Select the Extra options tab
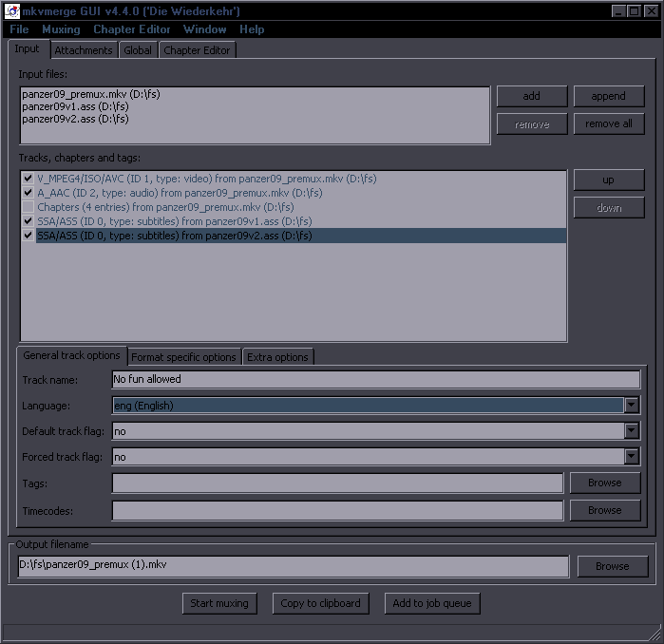The height and width of the screenshot is (644, 664). [277, 357]
